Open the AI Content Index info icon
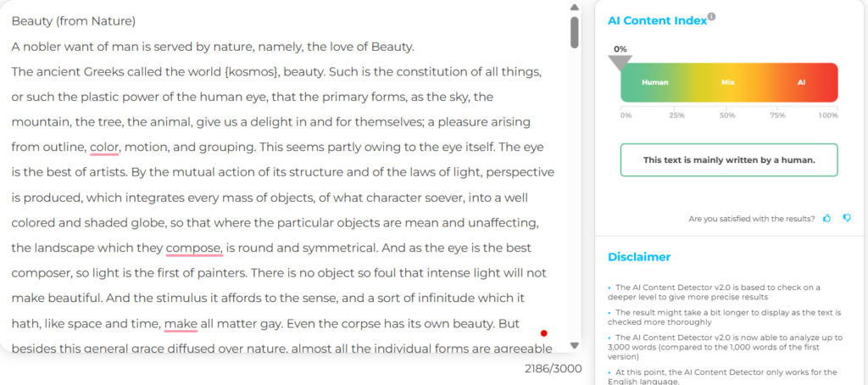868x385 pixels. click(x=712, y=16)
